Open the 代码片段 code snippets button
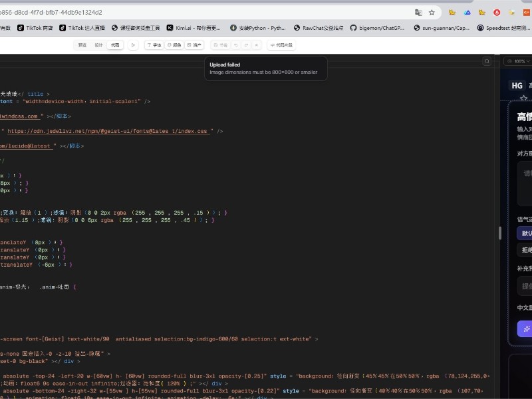Screen dimensions: 532x399 (x=281, y=45)
